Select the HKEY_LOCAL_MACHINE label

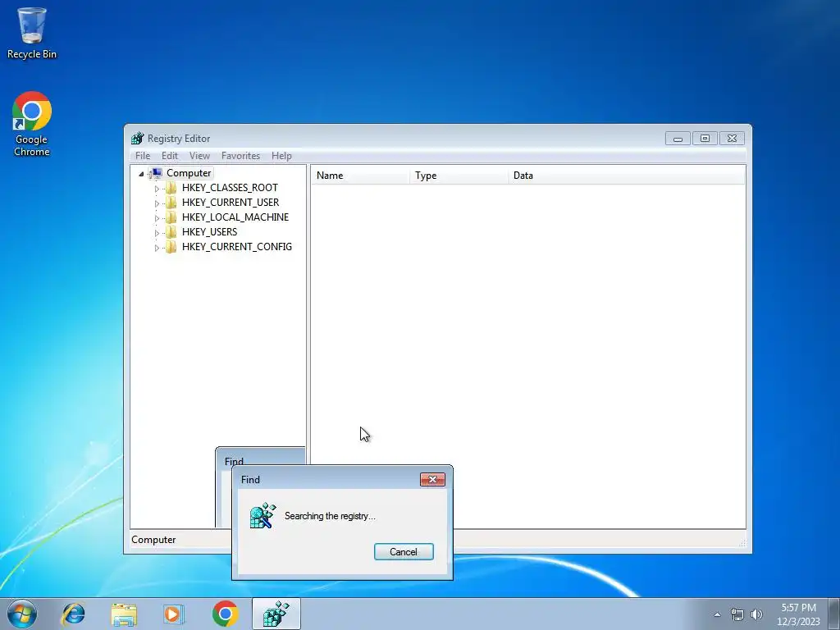tap(235, 217)
